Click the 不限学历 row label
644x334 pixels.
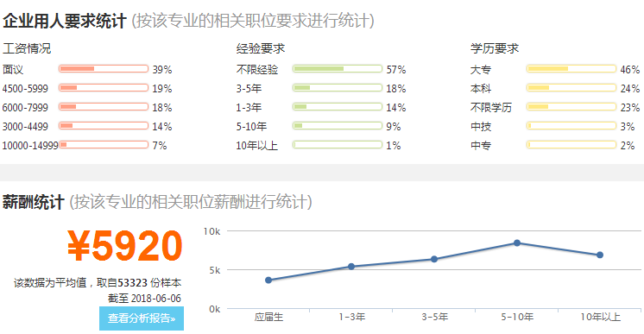491,107
